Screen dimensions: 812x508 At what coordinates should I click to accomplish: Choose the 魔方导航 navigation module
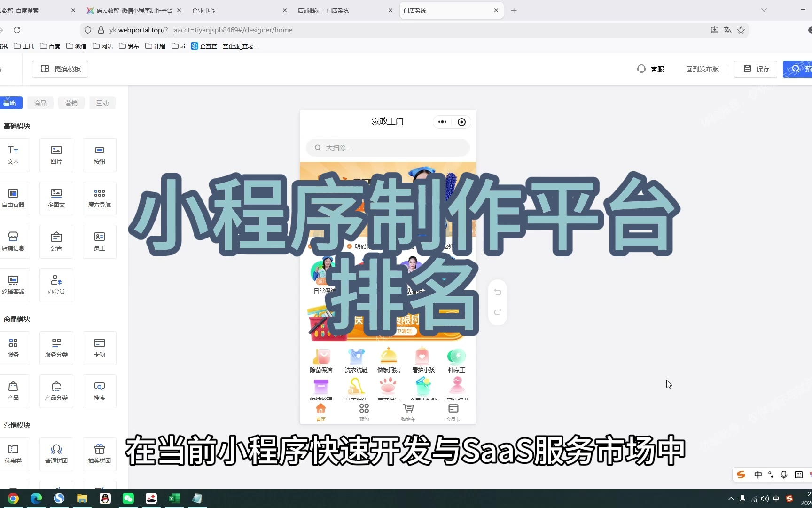(100, 198)
